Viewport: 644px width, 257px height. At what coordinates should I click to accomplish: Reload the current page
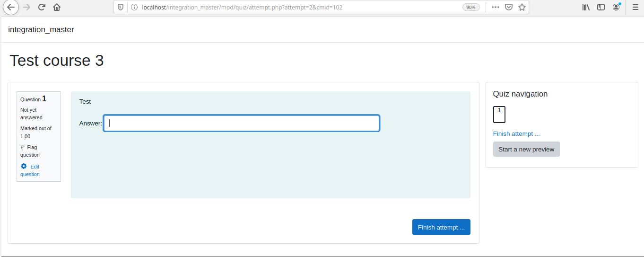coord(42,7)
